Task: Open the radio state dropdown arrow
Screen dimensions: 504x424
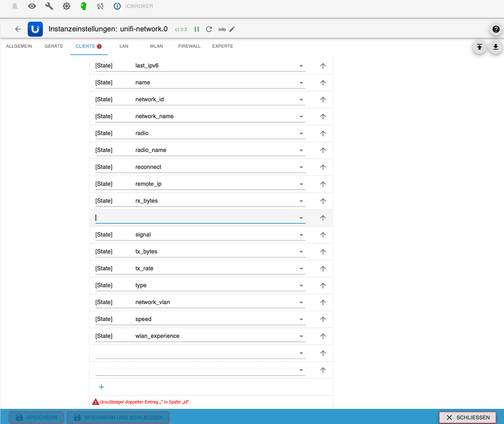Action: 301,133
